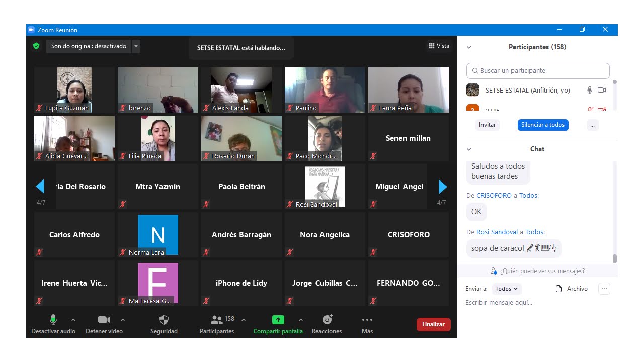
Task: Go to the next gallery page arrow
Action: point(443,187)
